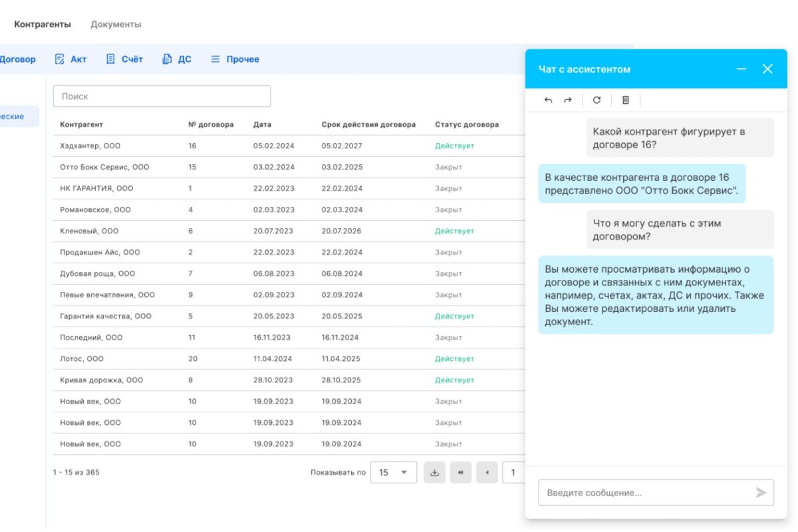The image size is (798, 532).
Task: Select the Продакшен Айс, ООО row
Action: point(289,252)
